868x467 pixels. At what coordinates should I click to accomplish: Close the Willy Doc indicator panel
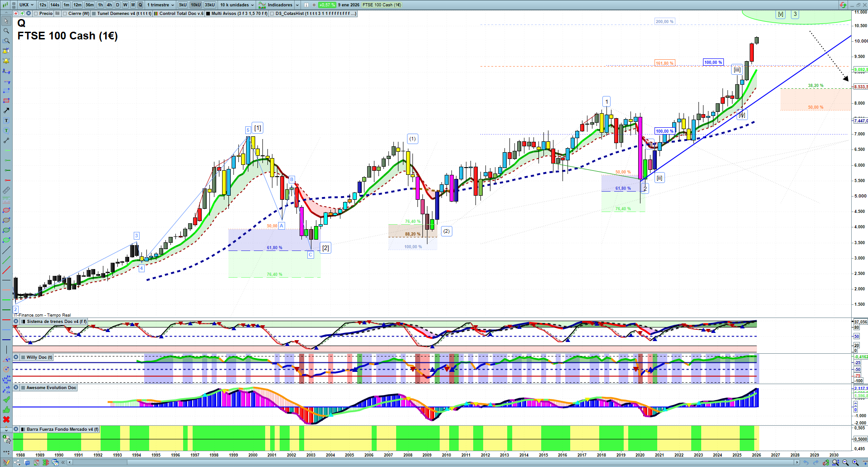pos(16,357)
